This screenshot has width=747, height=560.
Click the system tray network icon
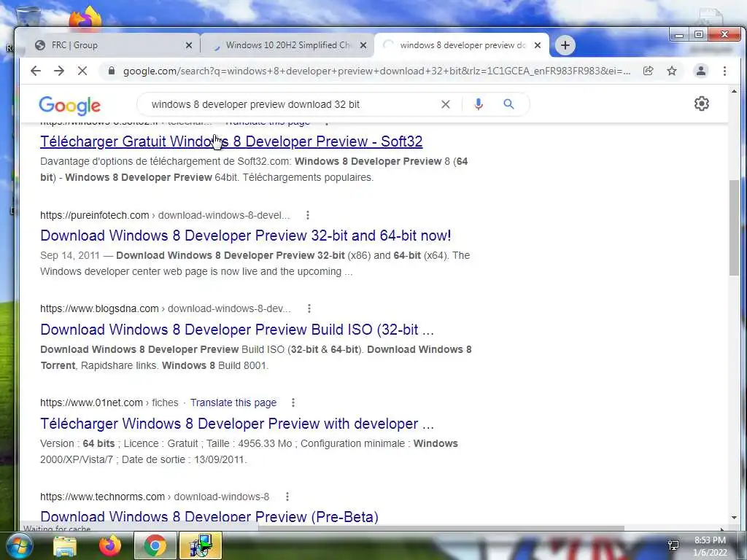pos(673,545)
